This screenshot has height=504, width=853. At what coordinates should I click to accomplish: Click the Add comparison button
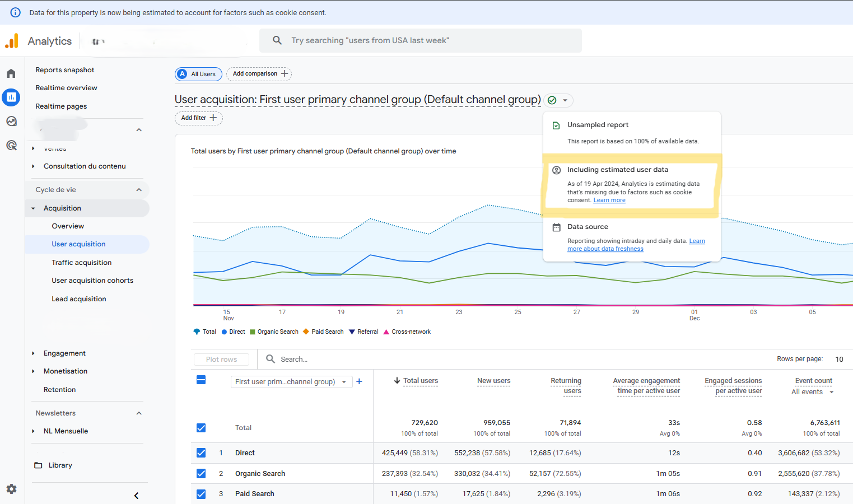pyautogui.click(x=259, y=74)
